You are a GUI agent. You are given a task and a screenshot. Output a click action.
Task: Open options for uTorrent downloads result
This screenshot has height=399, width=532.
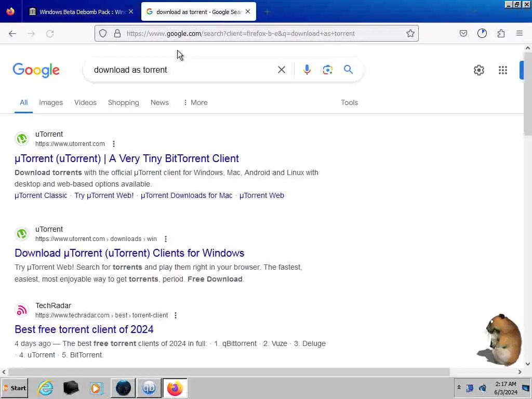[166, 239]
